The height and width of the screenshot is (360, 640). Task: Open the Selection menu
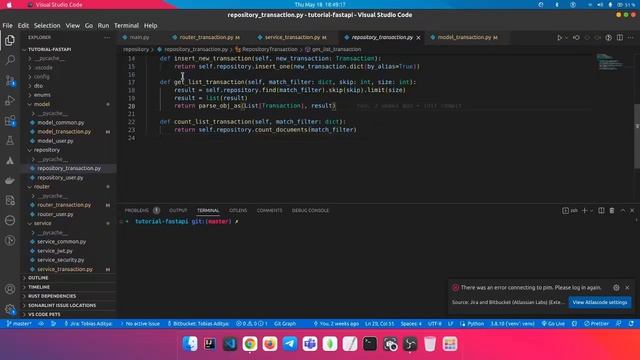coord(47,25)
